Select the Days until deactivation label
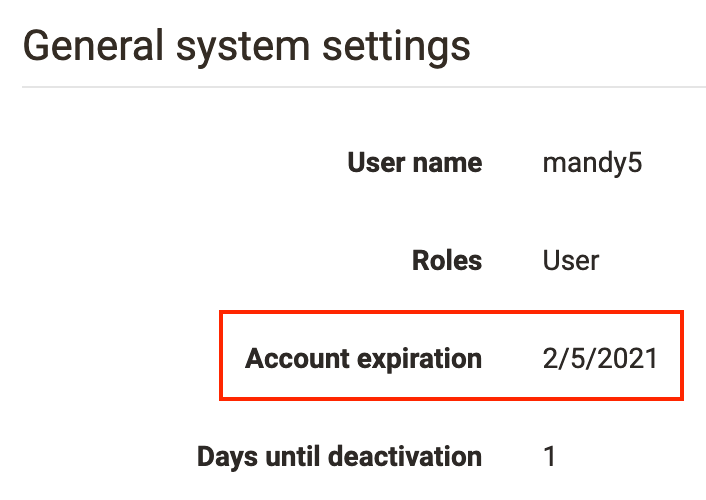The height and width of the screenshot is (500, 706). [339, 457]
